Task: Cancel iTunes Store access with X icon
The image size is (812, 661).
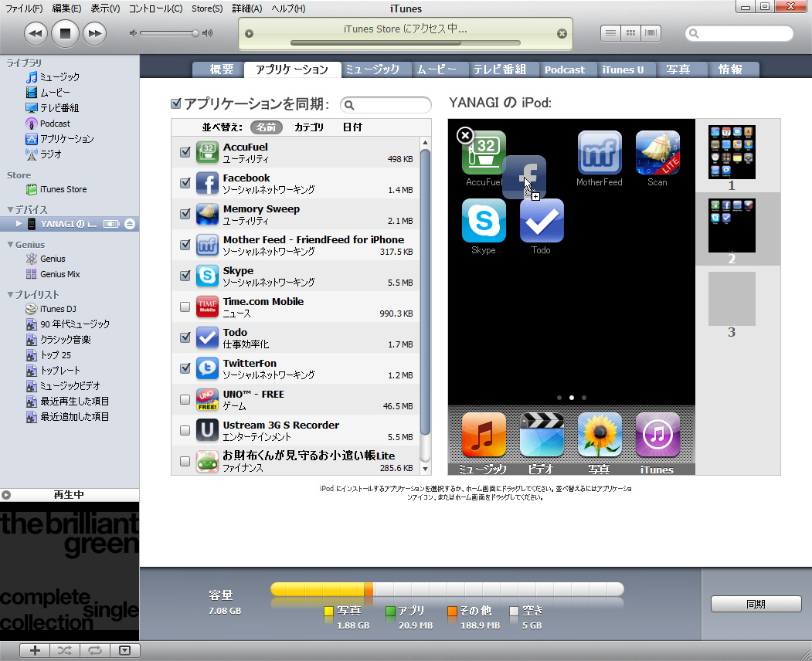Action: 562,34
